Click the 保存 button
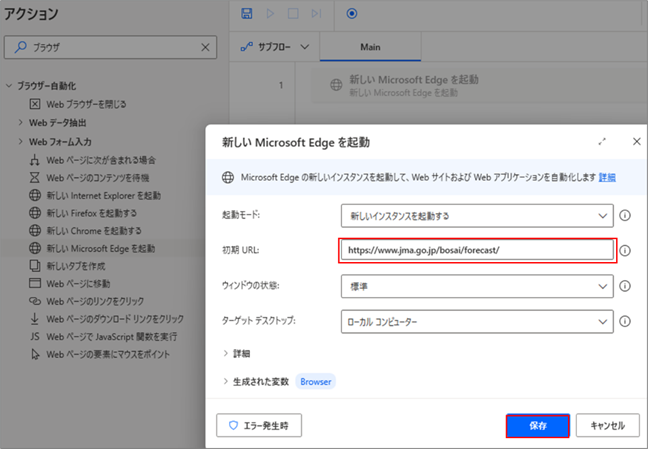This screenshot has height=449, width=648. (538, 425)
